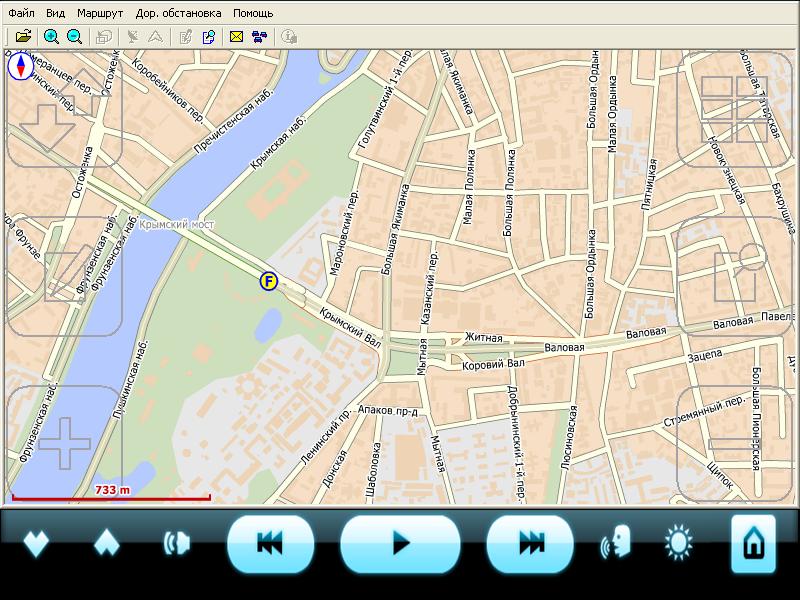Open the Файл menu

(x=21, y=14)
